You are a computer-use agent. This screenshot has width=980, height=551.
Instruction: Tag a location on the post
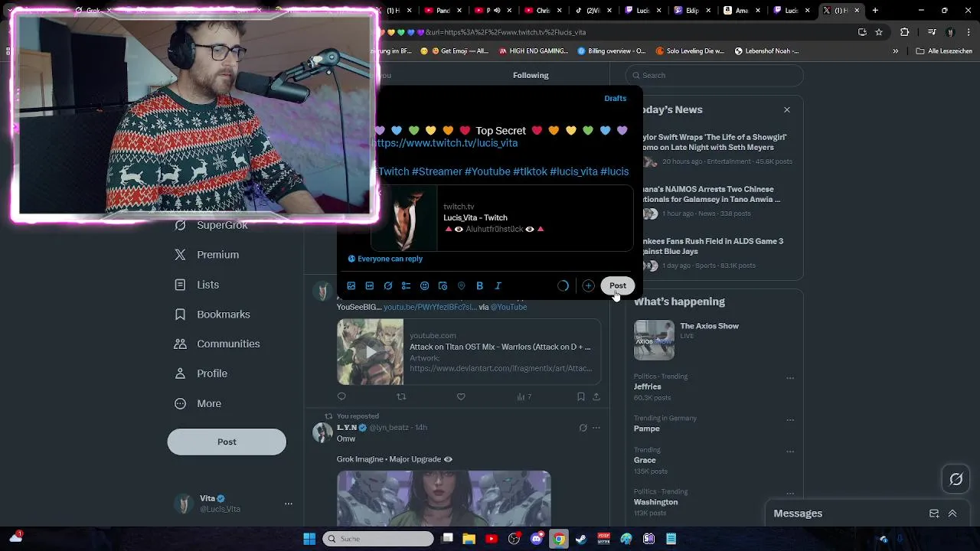click(x=462, y=285)
